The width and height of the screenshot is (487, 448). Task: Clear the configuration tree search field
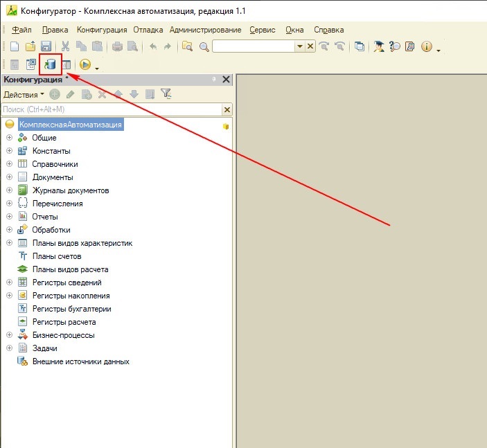click(227, 109)
